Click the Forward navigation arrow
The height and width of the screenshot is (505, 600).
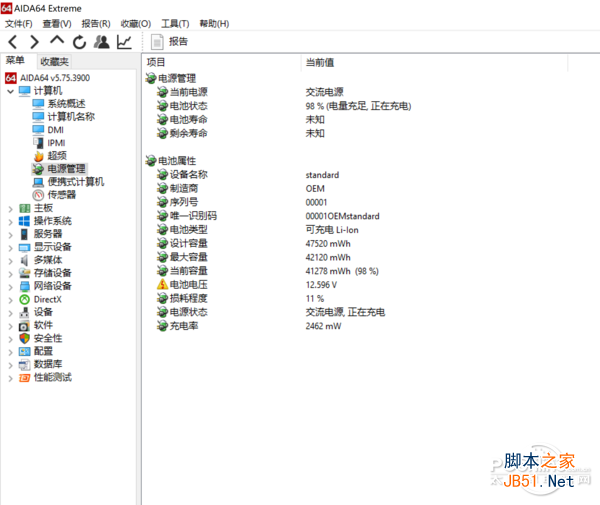pyautogui.click(x=34, y=42)
